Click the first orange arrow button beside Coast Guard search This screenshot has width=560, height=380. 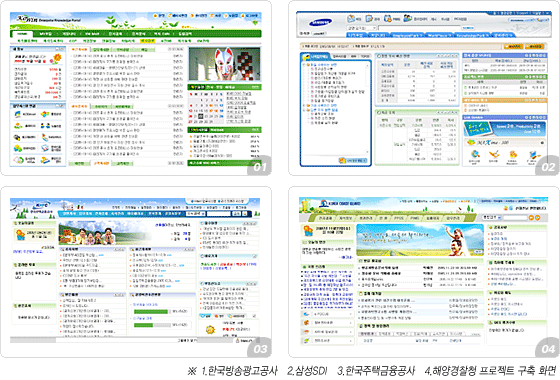[531, 217]
